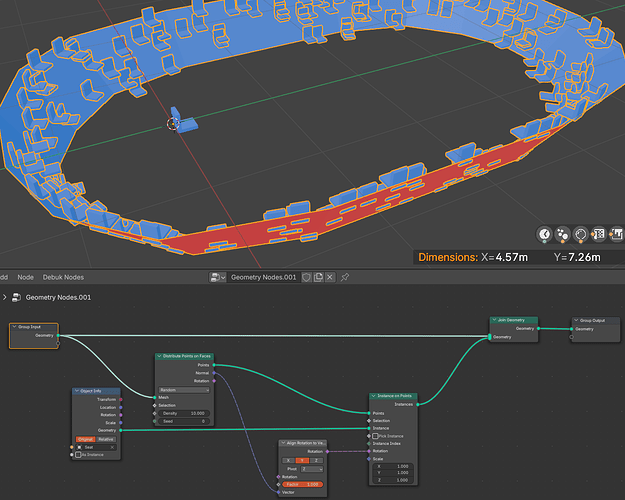The image size is (625, 500).
Task: Collapse the Join Geometry node
Action: [x=494, y=320]
